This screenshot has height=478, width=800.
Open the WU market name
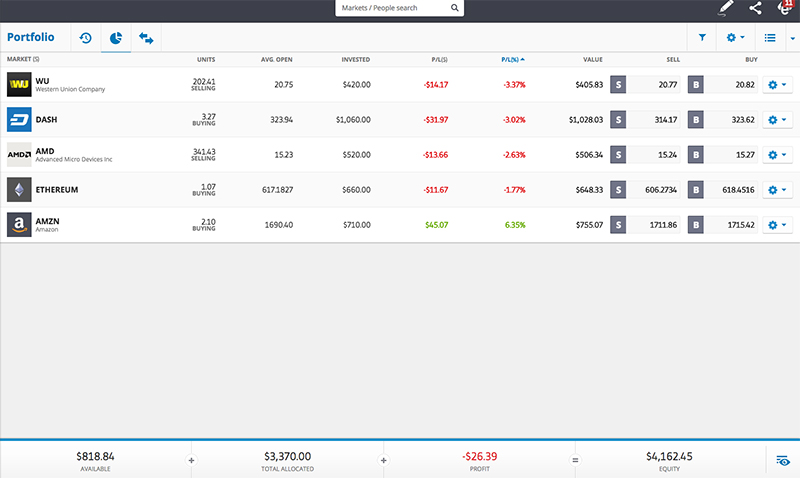tap(42, 81)
